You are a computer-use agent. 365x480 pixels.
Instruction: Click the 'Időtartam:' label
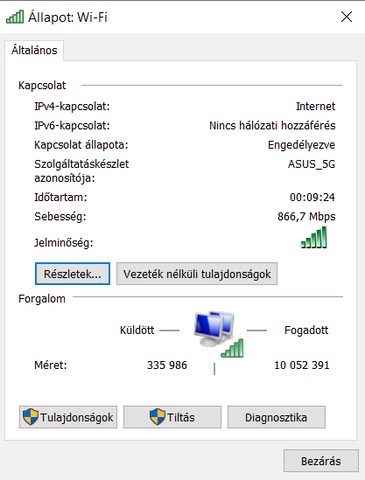tap(60, 197)
